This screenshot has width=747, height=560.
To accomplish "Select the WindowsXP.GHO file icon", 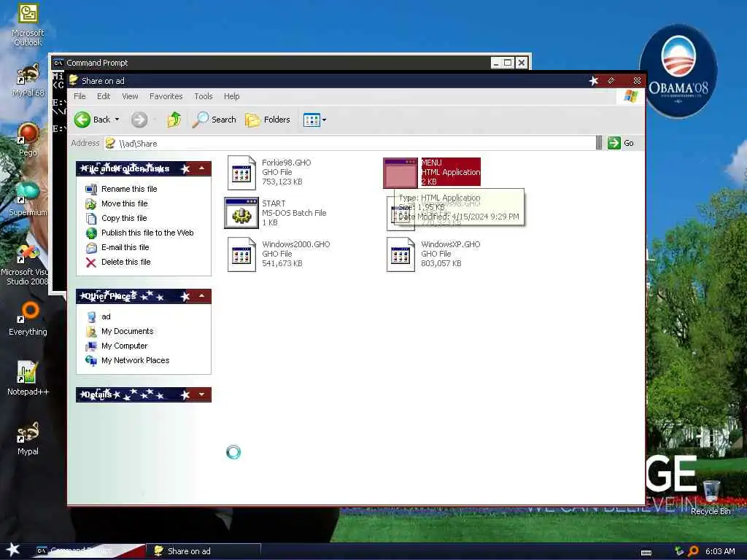I will click(x=400, y=254).
